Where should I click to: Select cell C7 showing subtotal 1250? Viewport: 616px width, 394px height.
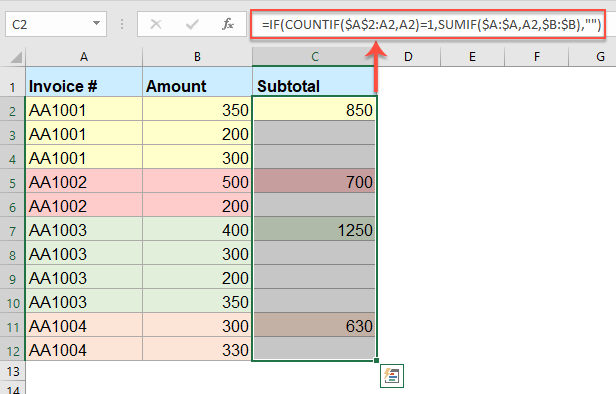coord(314,229)
